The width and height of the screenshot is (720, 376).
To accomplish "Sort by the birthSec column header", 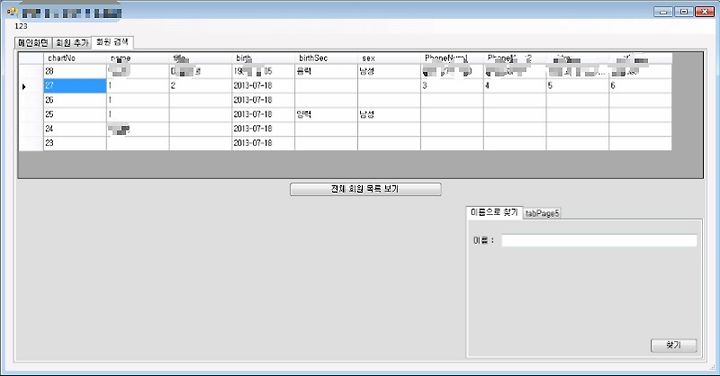I will [326, 58].
